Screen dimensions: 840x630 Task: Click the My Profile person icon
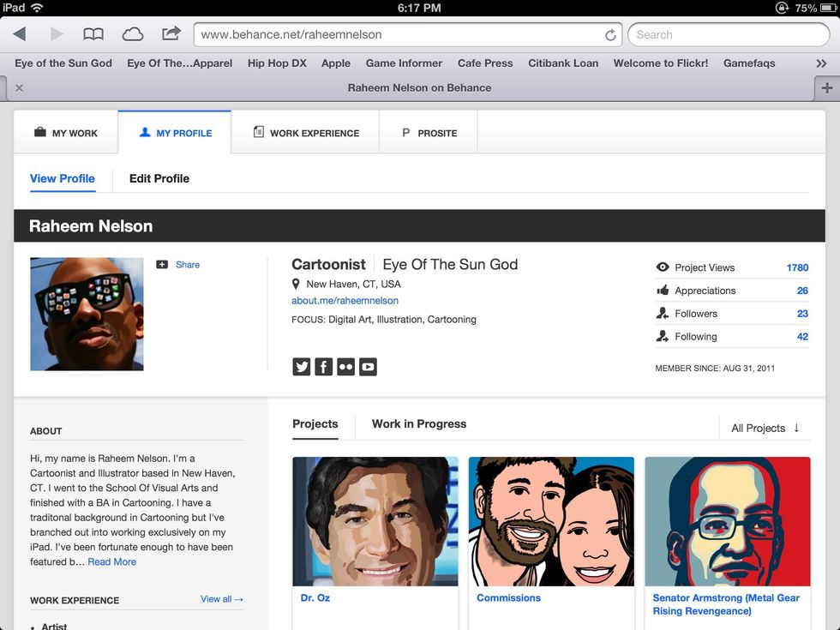point(145,132)
